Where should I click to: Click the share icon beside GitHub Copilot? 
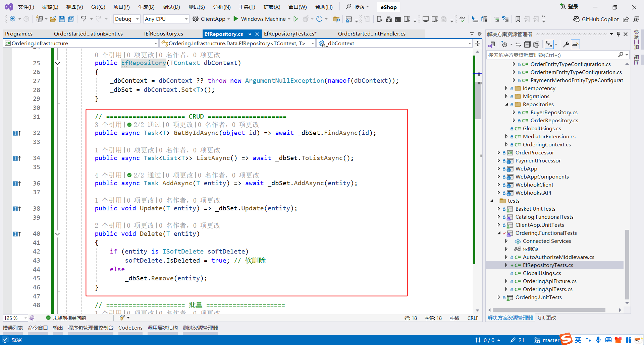(626, 19)
